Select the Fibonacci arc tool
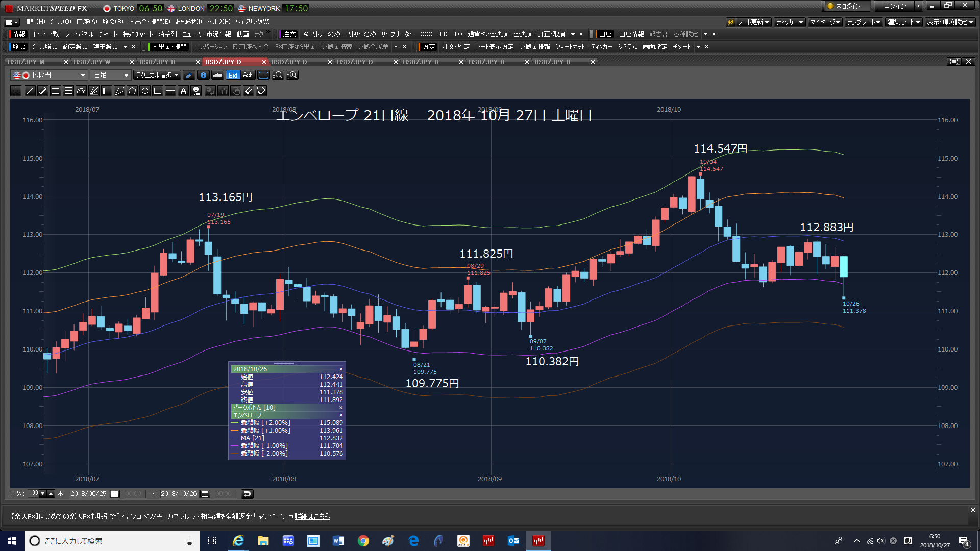This screenshot has width=980, height=551. (81, 91)
